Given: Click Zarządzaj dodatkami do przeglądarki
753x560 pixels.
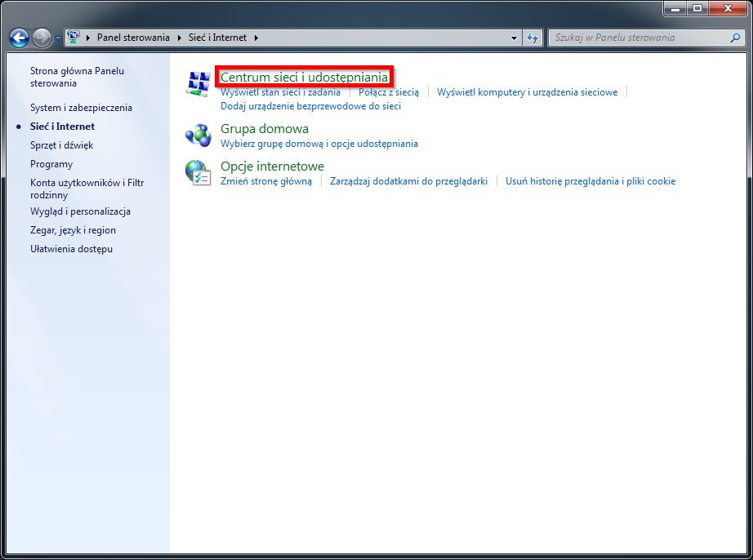Looking at the screenshot, I should coord(408,181).
